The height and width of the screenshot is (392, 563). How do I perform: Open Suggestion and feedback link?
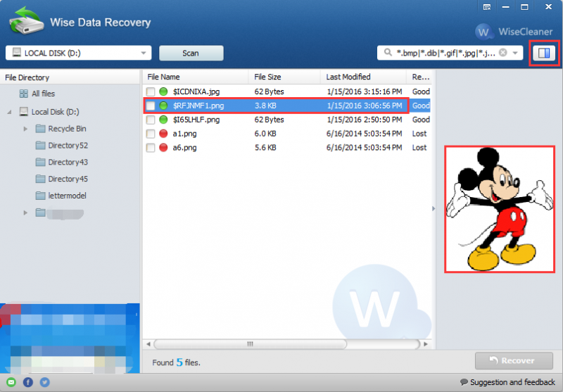[x=507, y=382]
